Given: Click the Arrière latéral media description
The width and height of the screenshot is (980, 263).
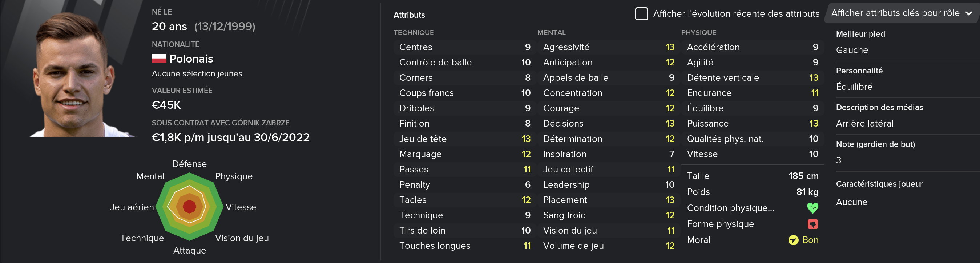Looking at the screenshot, I should coord(864,123).
